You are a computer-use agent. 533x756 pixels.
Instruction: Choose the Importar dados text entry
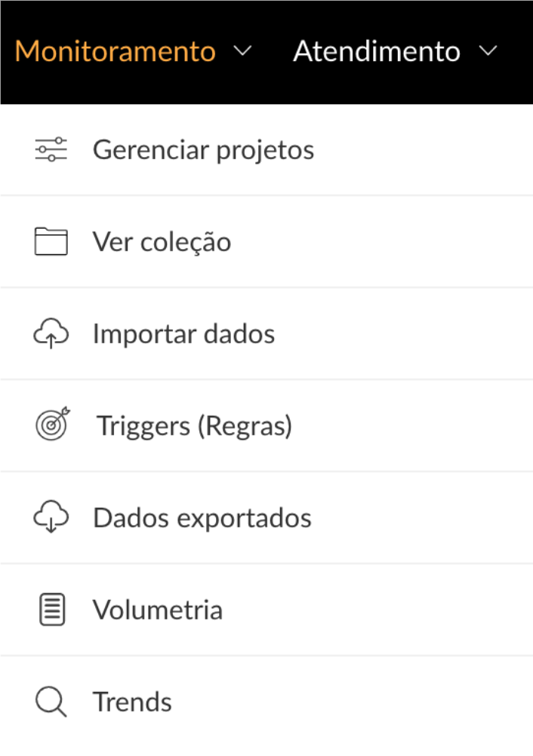[183, 333]
